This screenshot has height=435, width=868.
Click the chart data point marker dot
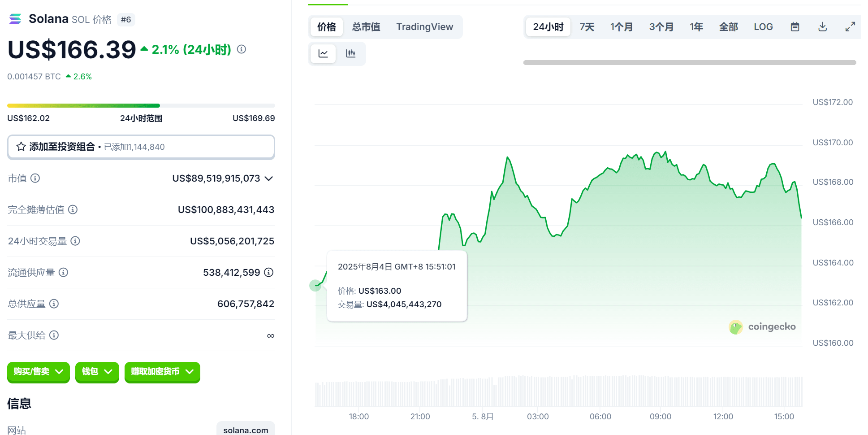pyautogui.click(x=315, y=285)
